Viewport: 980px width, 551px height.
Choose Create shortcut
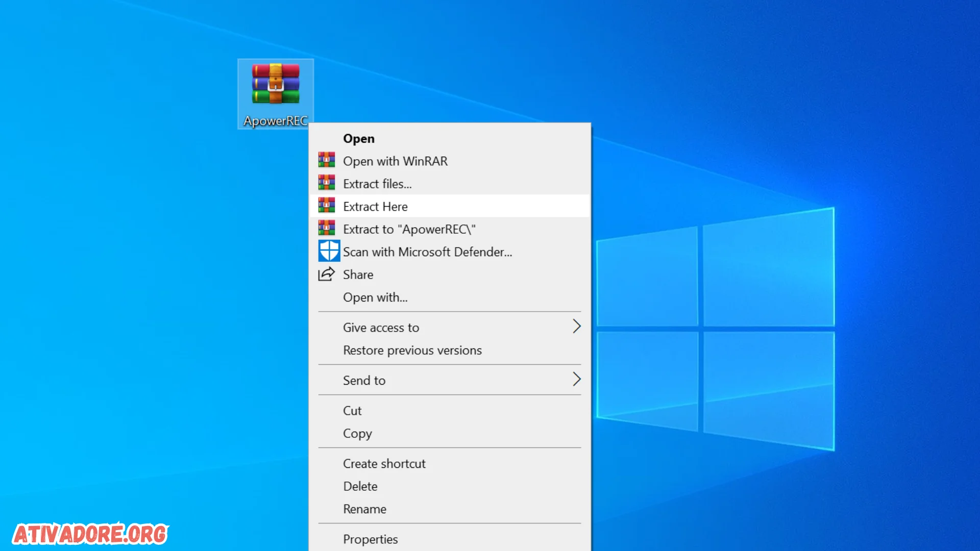tap(450, 463)
